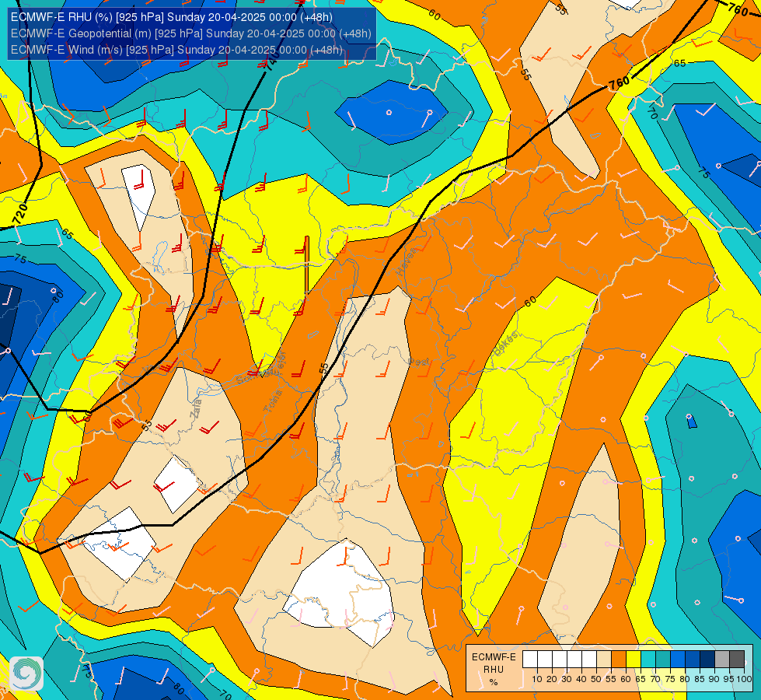Screen dimensions: 761x700
Task: Click the cyan 65–70 legend swatch
Action: tap(648, 660)
